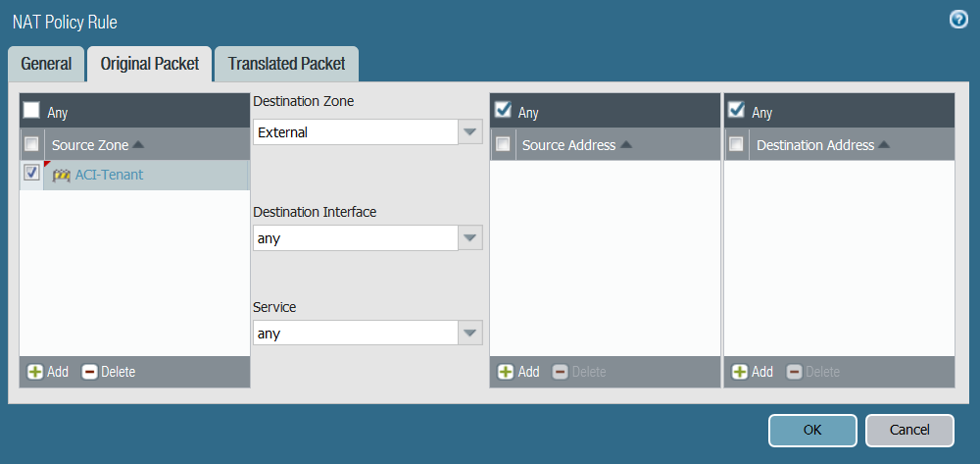Open the Destination Zone dropdown
980x464 pixels.
point(470,132)
